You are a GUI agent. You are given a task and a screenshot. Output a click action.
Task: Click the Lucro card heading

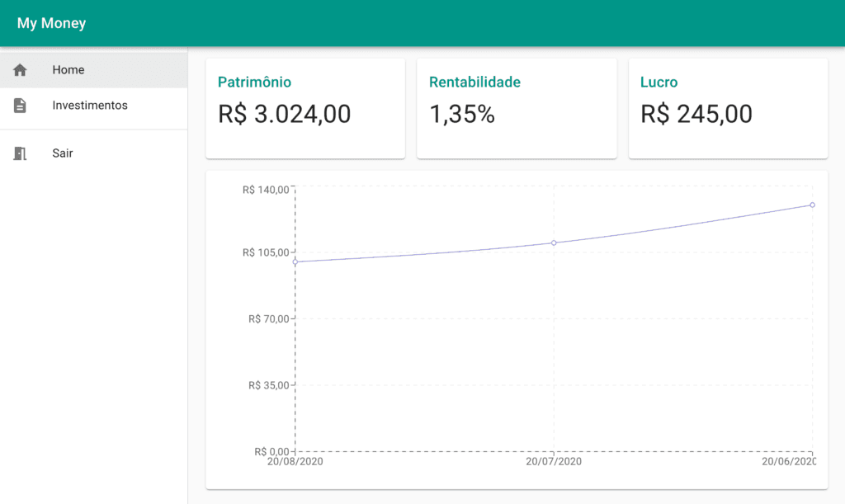pos(659,82)
